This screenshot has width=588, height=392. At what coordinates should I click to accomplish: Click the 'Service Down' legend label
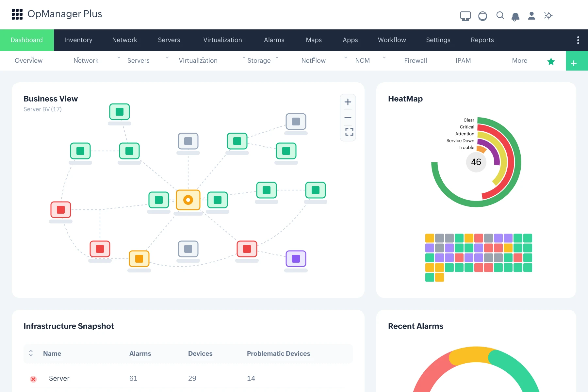pos(460,141)
